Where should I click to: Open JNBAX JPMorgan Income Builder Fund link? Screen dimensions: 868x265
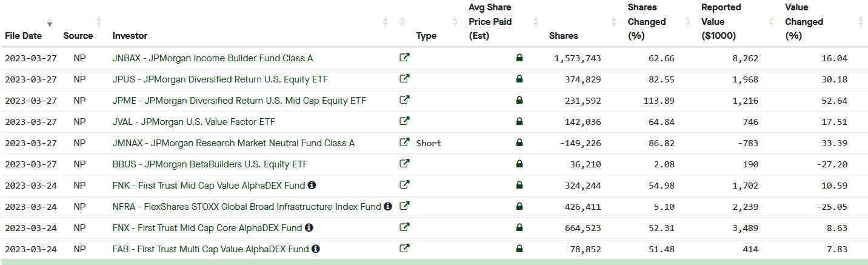(212, 58)
